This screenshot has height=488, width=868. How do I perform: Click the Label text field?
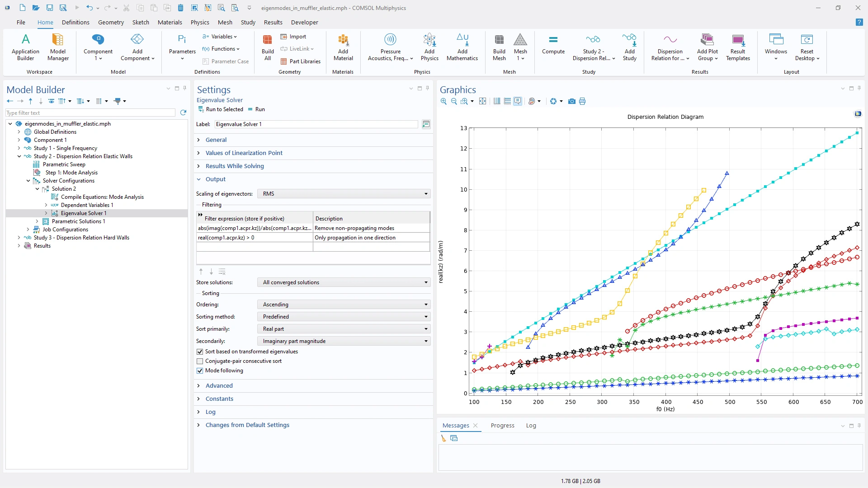click(x=316, y=124)
